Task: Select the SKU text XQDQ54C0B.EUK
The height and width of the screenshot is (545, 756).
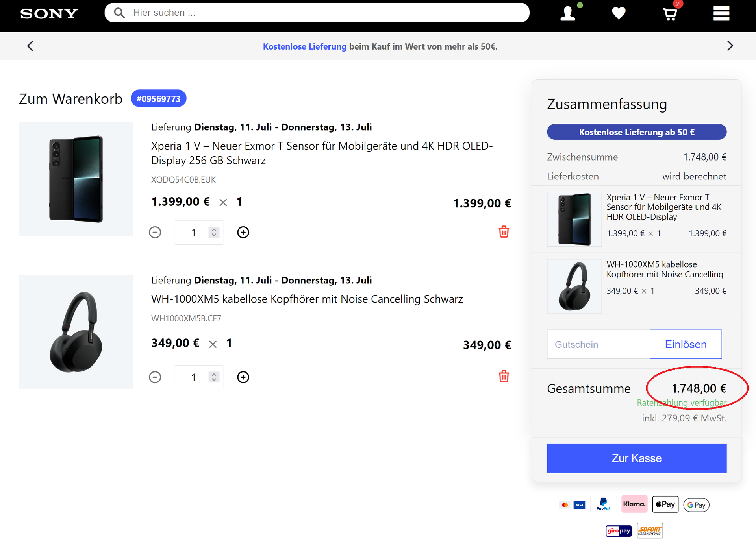Action: click(183, 180)
